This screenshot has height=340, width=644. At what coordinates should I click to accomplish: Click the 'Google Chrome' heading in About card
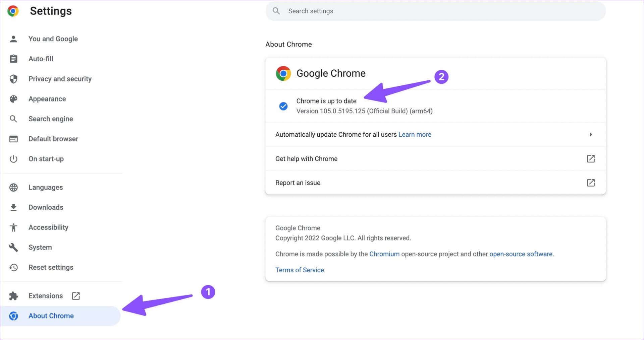click(331, 73)
